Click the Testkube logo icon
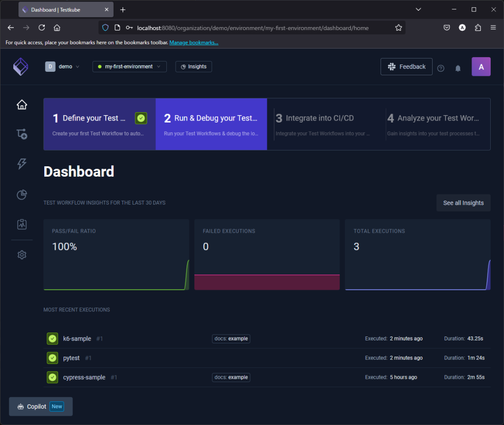Image resolution: width=504 pixels, height=425 pixels. point(21,66)
